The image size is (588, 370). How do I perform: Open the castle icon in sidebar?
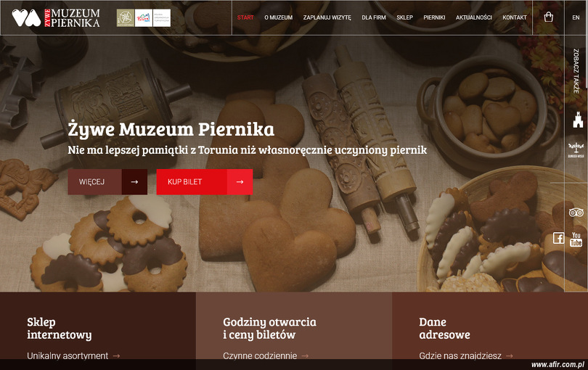click(x=578, y=120)
